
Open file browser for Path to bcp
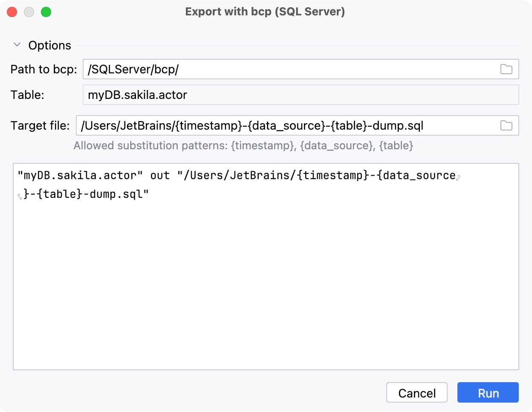click(506, 69)
